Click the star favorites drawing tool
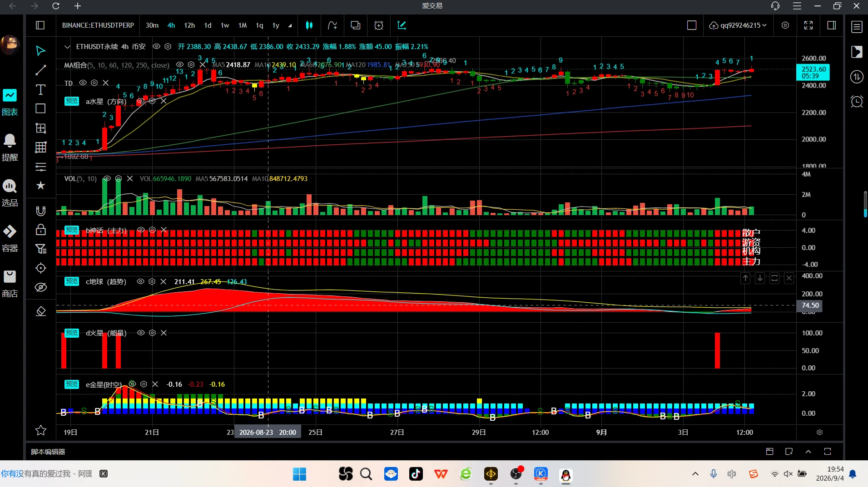The height and width of the screenshot is (487, 868). coord(40,185)
